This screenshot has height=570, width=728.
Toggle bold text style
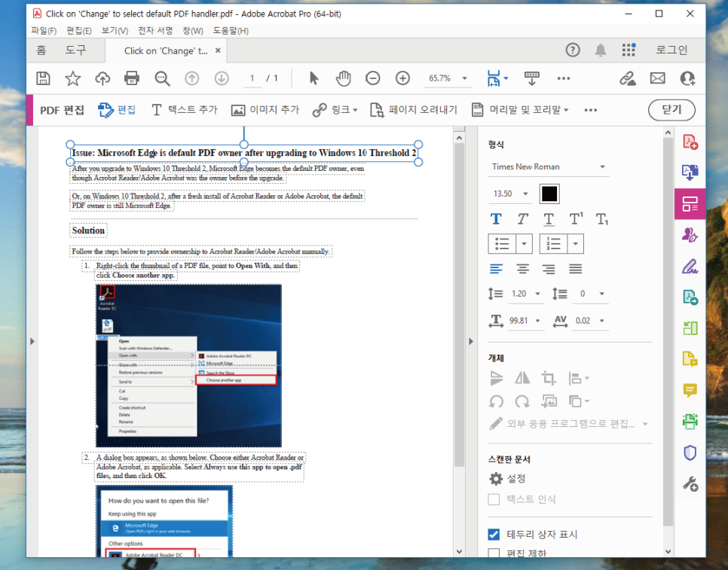tap(496, 219)
